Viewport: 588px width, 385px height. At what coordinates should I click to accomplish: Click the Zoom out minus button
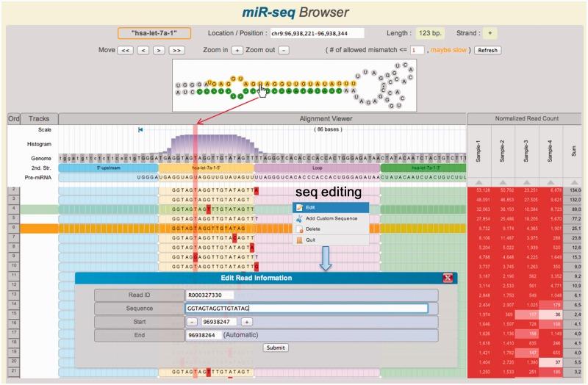[284, 50]
